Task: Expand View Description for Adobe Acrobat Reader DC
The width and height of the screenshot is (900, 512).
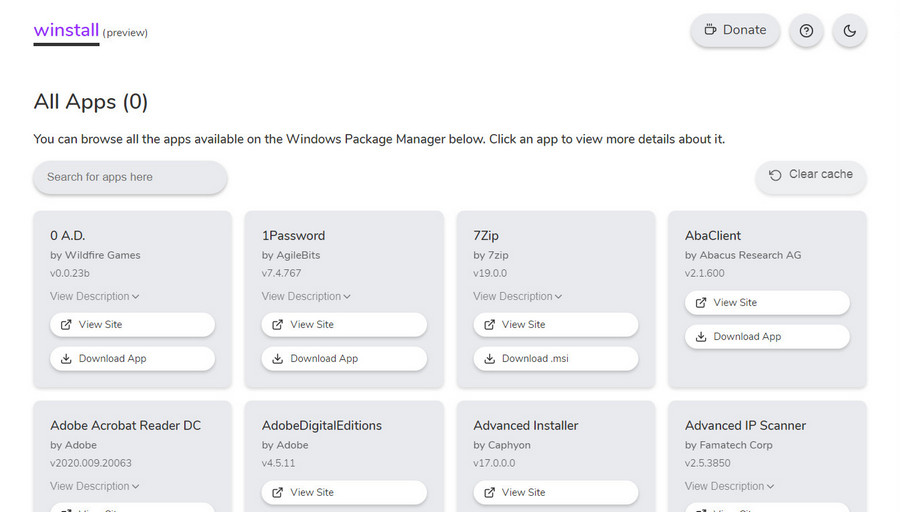Action: [x=95, y=486]
